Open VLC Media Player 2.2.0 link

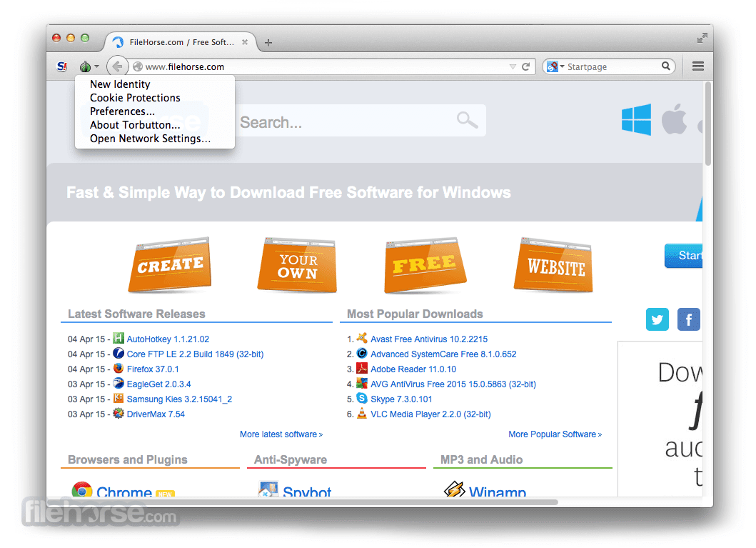(x=430, y=414)
